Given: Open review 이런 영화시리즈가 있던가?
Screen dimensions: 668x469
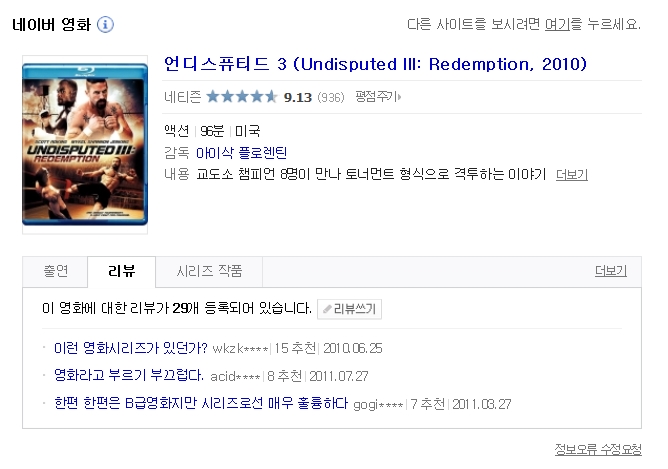Looking at the screenshot, I should (x=131, y=348).
